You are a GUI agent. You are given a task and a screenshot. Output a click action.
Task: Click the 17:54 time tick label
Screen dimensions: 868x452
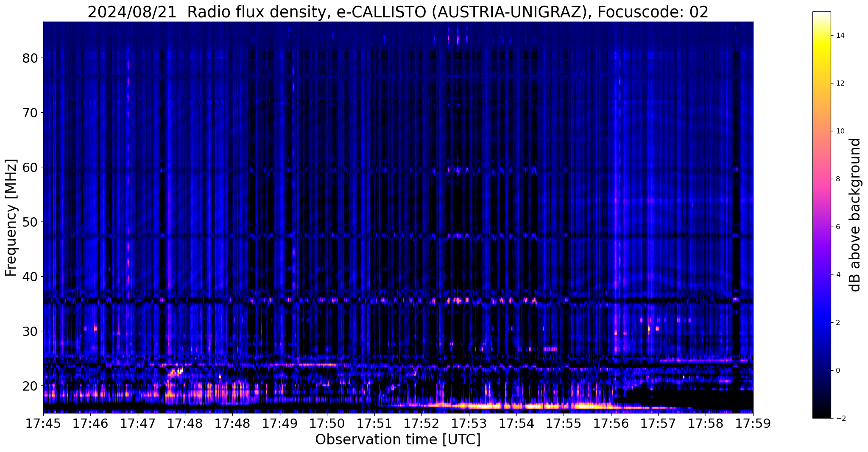click(516, 424)
